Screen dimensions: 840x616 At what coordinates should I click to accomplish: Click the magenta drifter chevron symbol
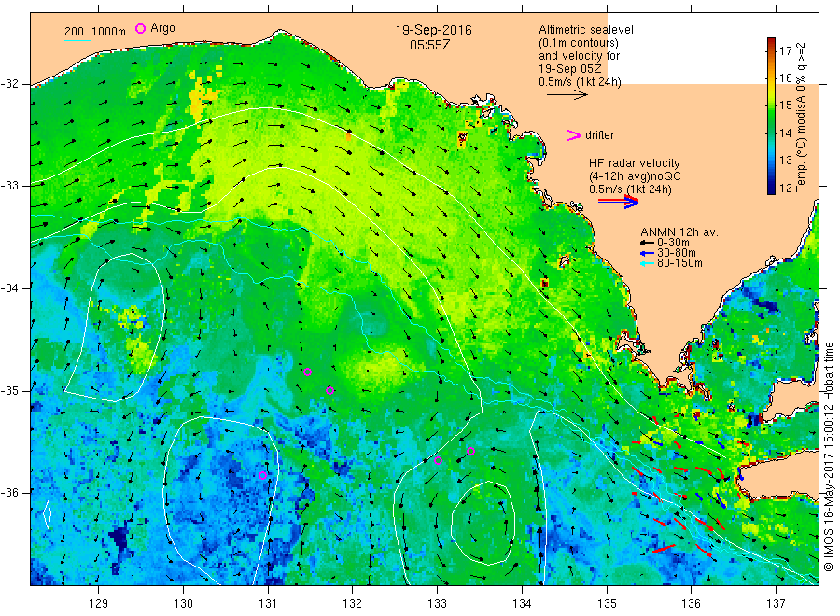coord(574,135)
